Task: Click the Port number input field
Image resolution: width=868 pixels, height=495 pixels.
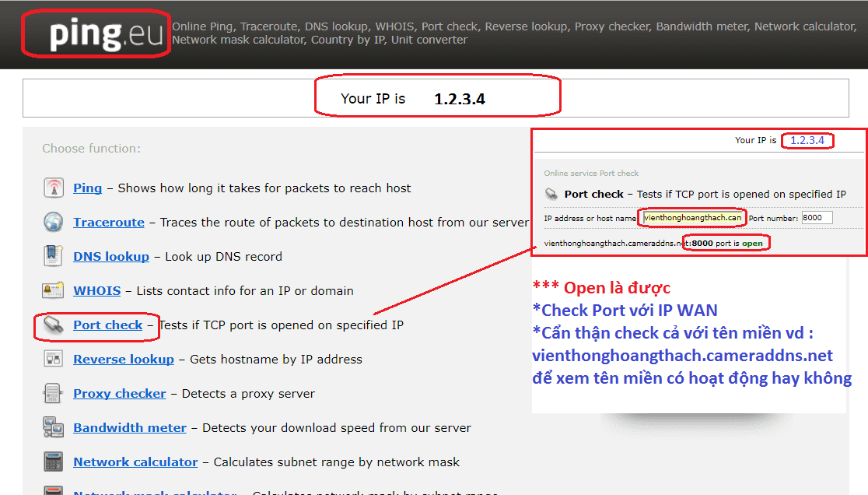Action: click(x=817, y=218)
